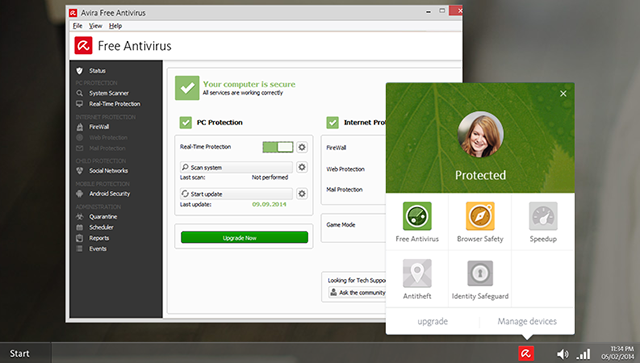Open the Speedup tile
The image size is (640, 363).
(543, 222)
